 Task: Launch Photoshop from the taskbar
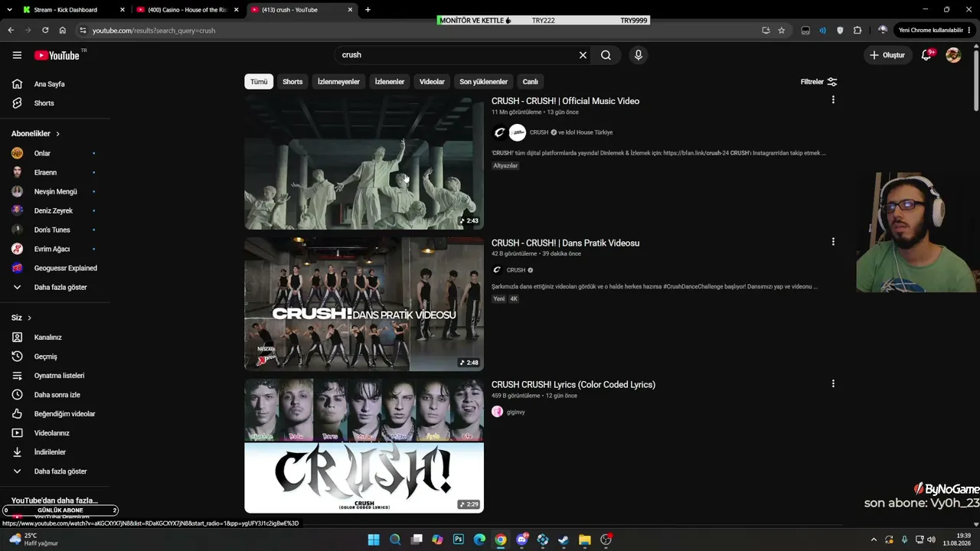[x=459, y=540]
